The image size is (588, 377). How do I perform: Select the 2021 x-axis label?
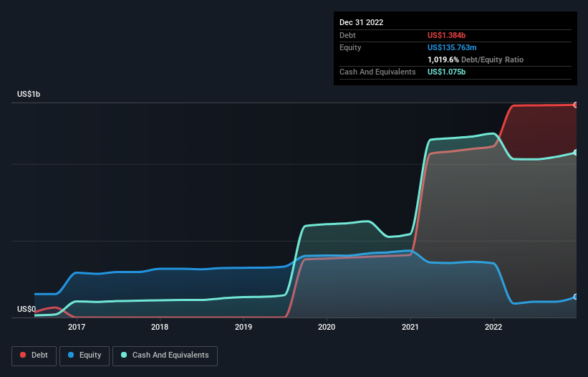tap(410, 327)
